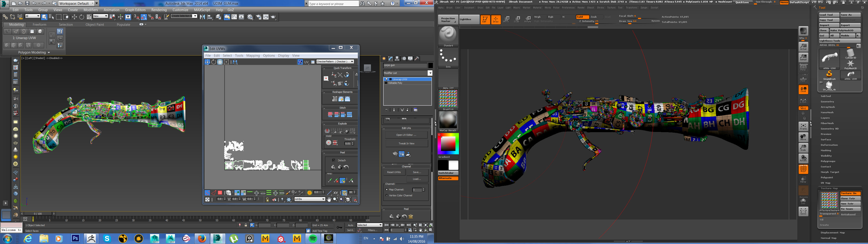
Task: Toggle the Detach checkbox in the Peel rollout
Action: (x=334, y=160)
